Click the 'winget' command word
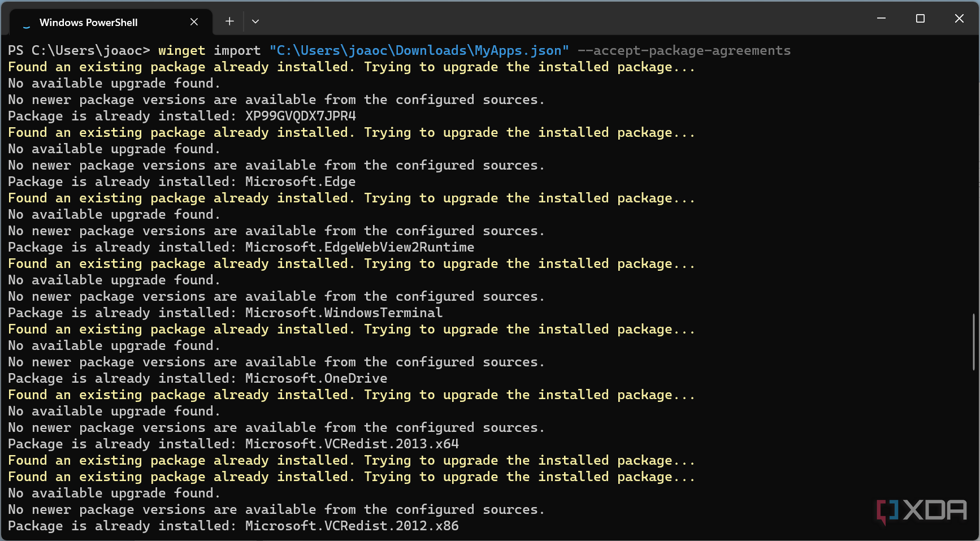The height and width of the screenshot is (541, 980). coord(182,50)
